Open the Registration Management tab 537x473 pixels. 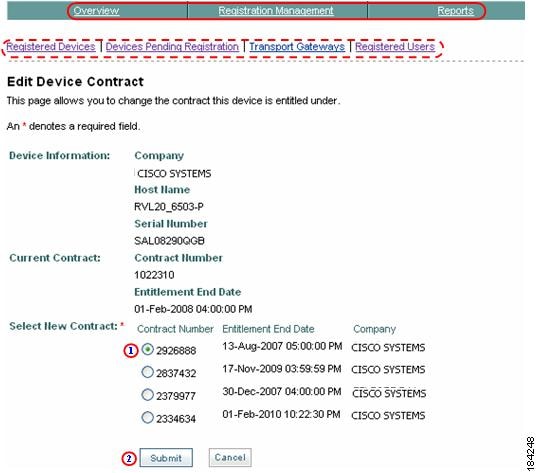pyautogui.click(x=276, y=11)
